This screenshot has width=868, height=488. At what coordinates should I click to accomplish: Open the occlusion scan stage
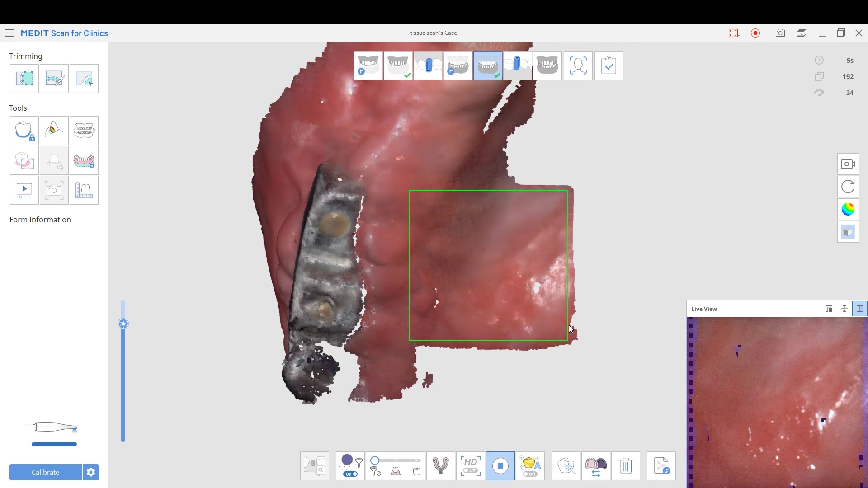pyautogui.click(x=547, y=66)
